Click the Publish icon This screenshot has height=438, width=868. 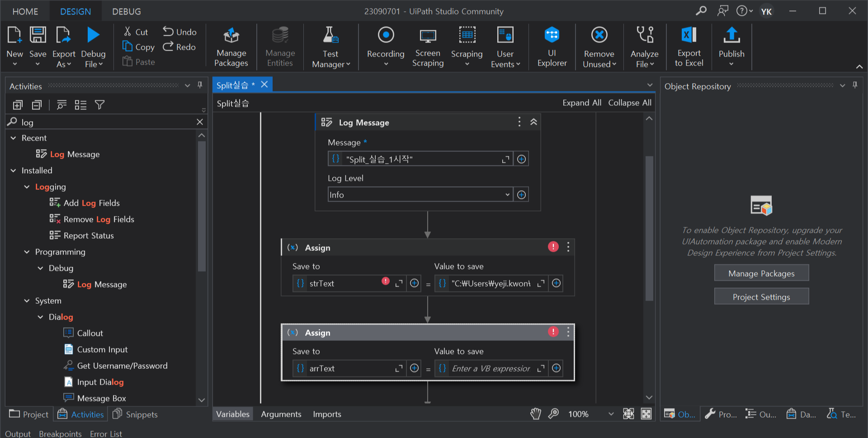click(x=731, y=35)
